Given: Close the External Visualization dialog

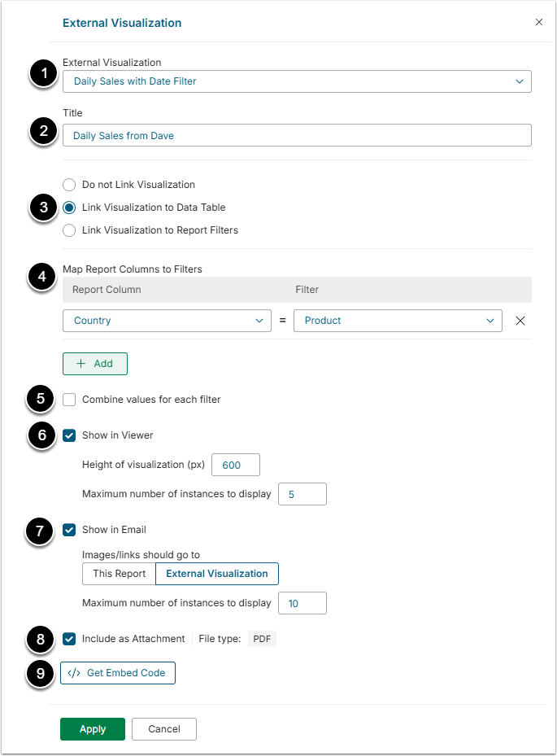Looking at the screenshot, I should pyautogui.click(x=538, y=22).
